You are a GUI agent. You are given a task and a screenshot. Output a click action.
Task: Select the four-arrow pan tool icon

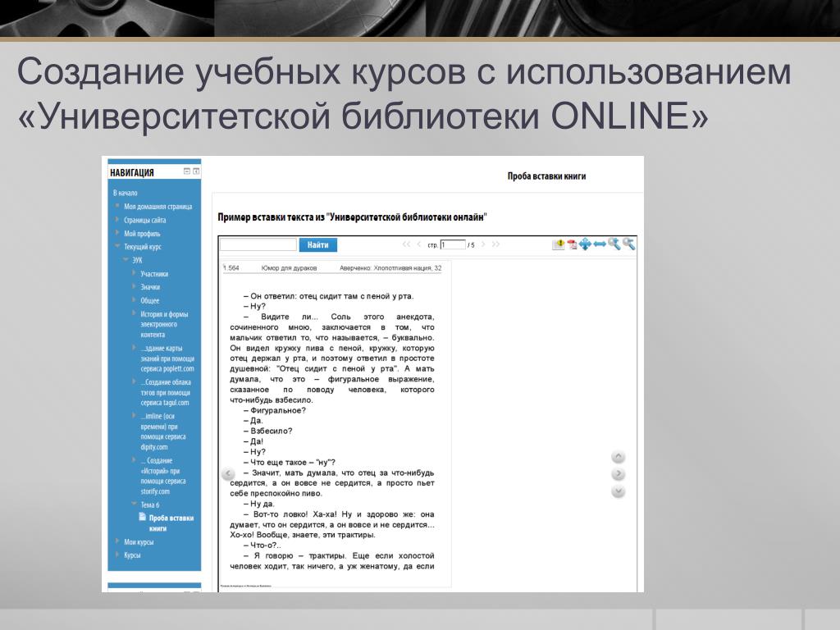coord(585,244)
